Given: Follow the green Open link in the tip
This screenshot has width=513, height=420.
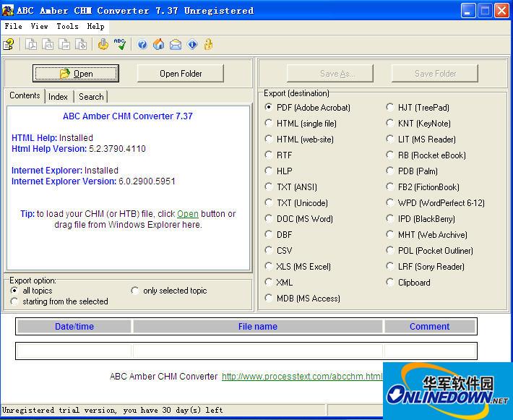Looking at the screenshot, I should [188, 214].
